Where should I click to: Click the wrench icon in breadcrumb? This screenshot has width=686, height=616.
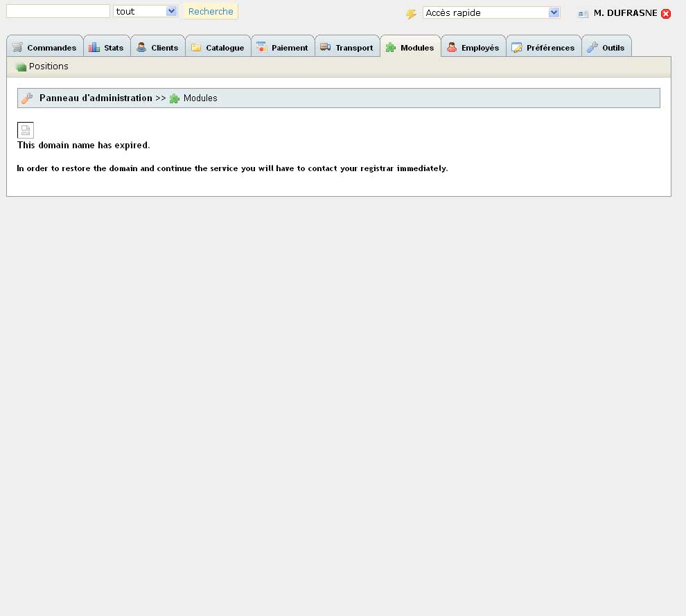(x=27, y=98)
